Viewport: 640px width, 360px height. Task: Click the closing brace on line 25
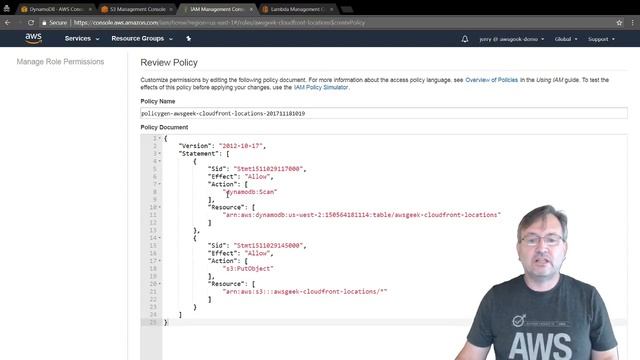[x=166, y=322]
